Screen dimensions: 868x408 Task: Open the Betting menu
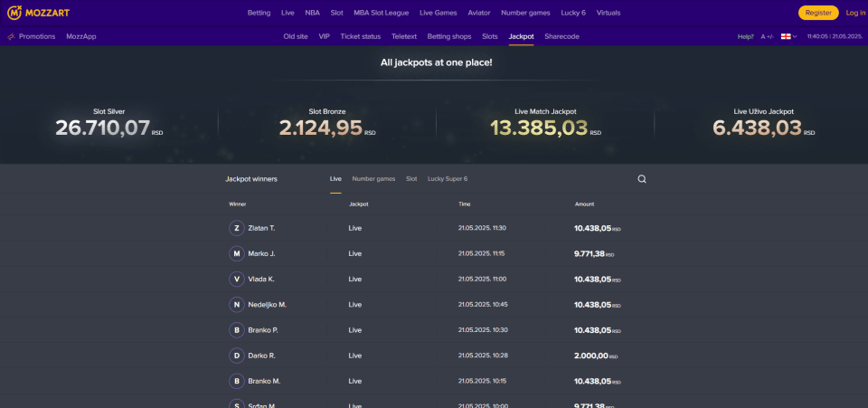coord(259,13)
